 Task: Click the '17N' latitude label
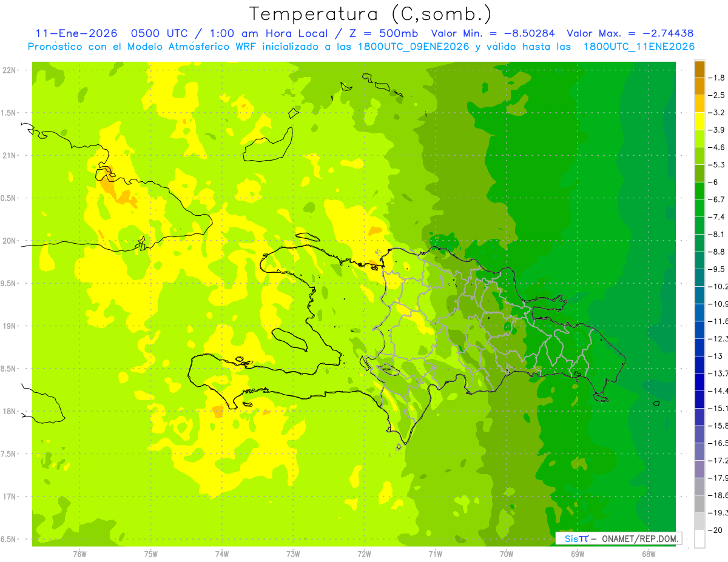coord(8,497)
